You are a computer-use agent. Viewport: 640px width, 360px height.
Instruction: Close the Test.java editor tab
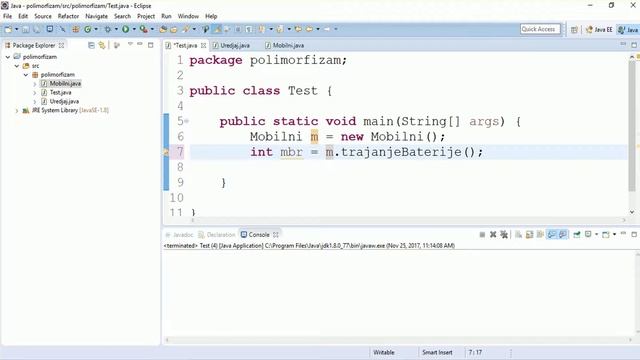click(203, 45)
